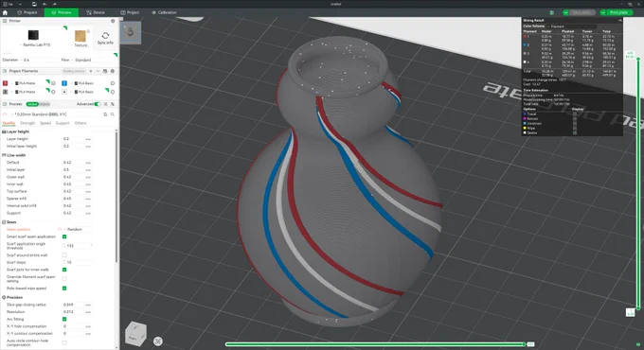This screenshot has width=644, height=350.
Task: Edit filament 3 preset via its edit icon
Action: pyautogui.click(x=53, y=92)
